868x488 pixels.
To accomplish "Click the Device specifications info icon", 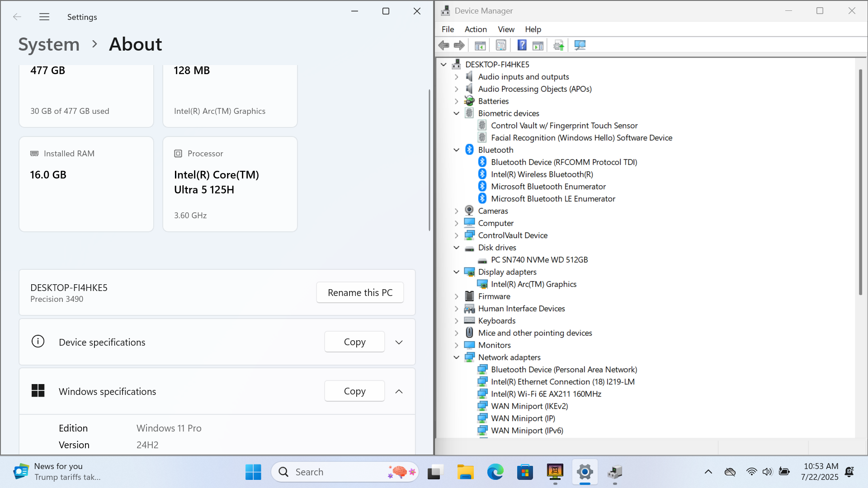I will coord(38,342).
